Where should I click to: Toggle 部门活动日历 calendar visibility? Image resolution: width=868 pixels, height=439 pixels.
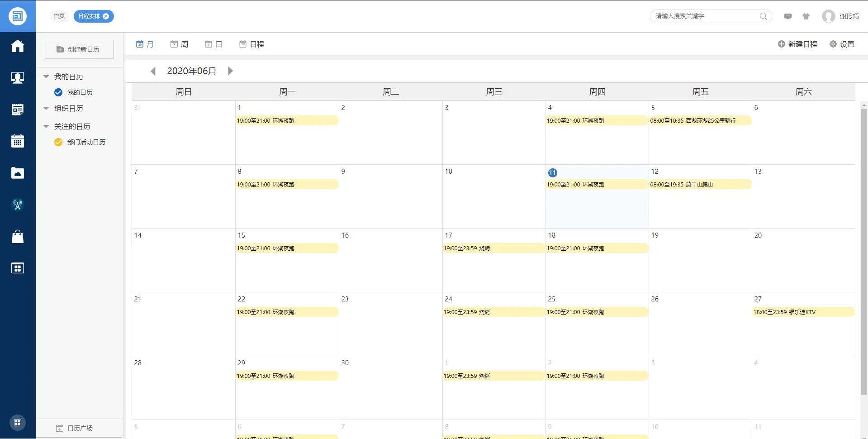58,142
